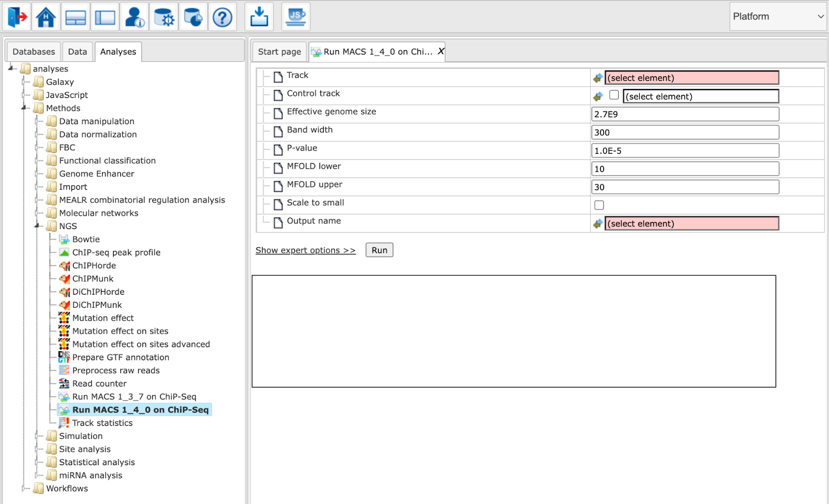The width and height of the screenshot is (829, 504).
Task: Click Read counter icon
Action: (64, 383)
